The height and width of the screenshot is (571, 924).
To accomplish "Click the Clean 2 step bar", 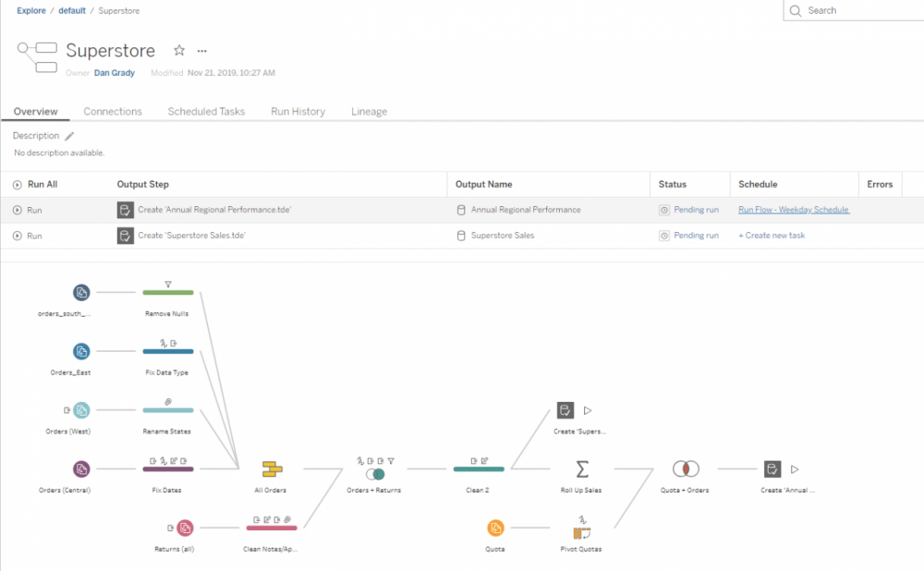I will [x=479, y=469].
